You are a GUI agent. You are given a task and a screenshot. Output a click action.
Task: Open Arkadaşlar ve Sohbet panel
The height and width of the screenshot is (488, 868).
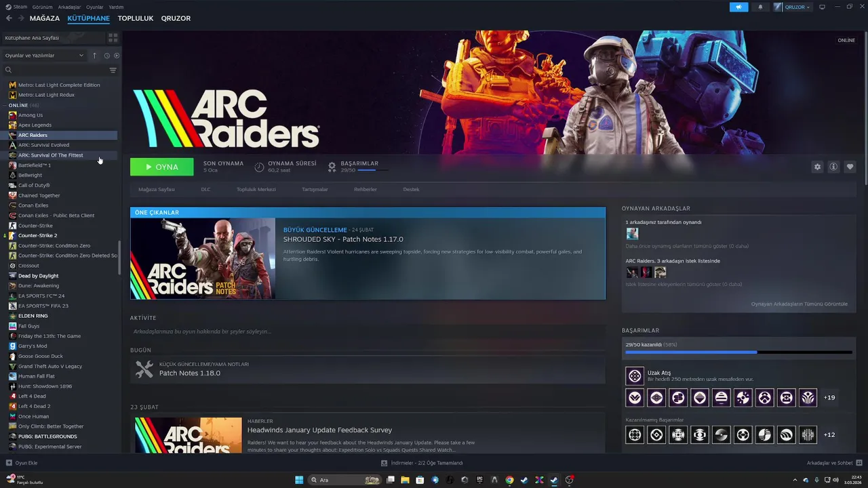pos(834,463)
